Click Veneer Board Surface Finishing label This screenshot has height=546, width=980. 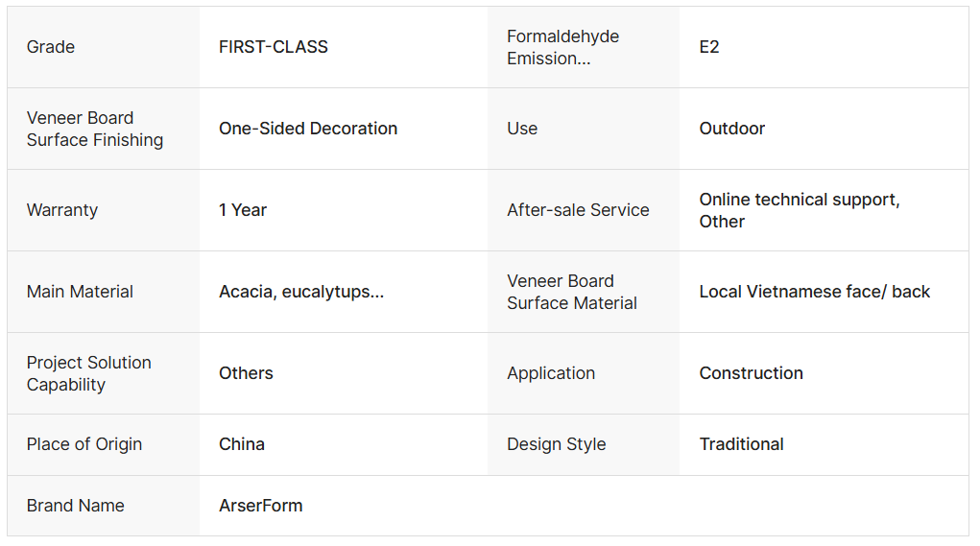94,129
